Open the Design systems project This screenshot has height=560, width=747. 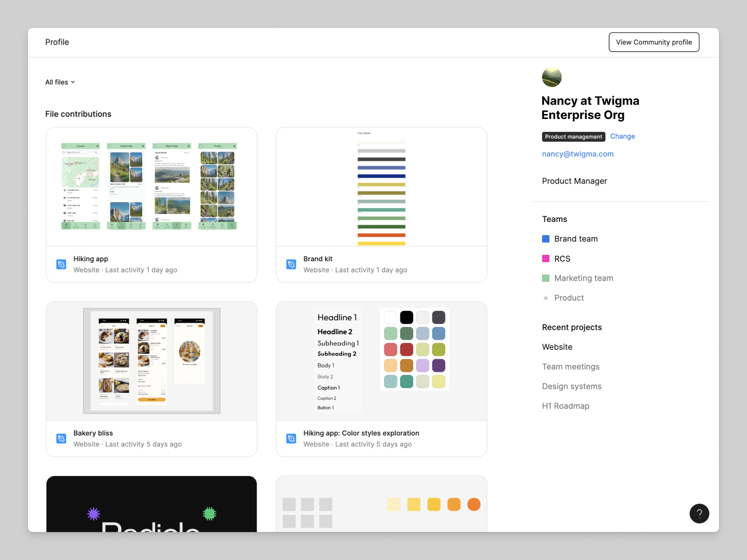point(572,386)
